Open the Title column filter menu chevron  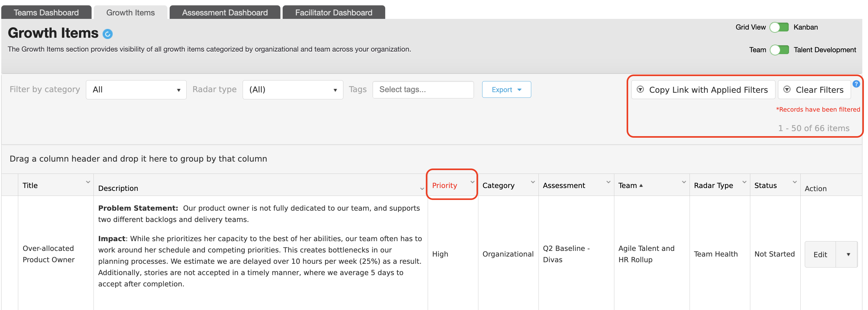88,182
